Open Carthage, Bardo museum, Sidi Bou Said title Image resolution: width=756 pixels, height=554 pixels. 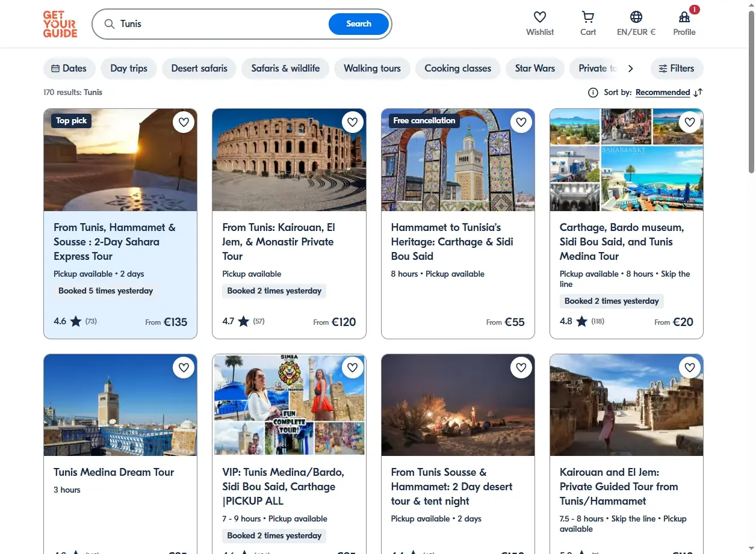(x=622, y=242)
